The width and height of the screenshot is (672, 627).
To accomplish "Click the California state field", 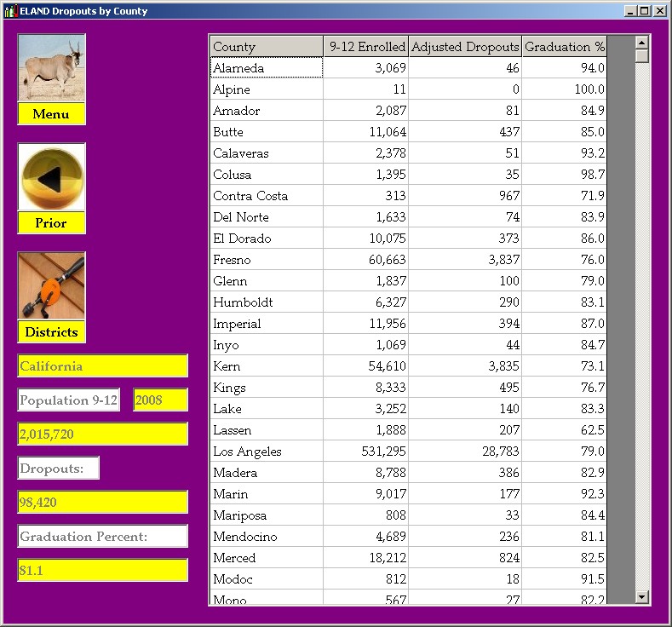I will pyautogui.click(x=102, y=366).
